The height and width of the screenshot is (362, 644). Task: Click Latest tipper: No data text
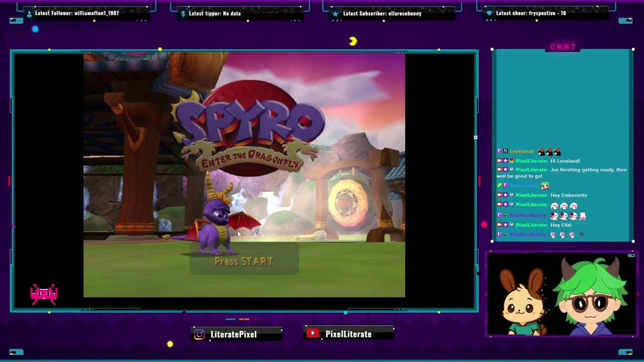[x=215, y=14]
